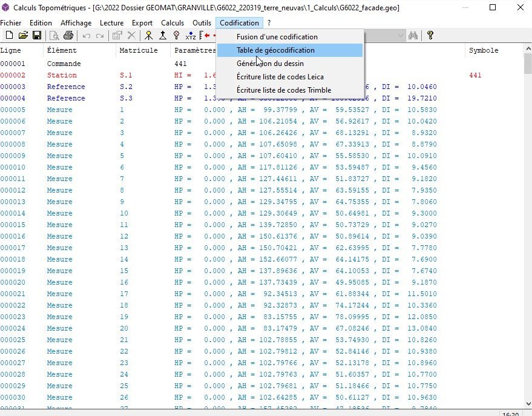Open file using the folder icon
The height and width of the screenshot is (416, 532).
point(23,35)
